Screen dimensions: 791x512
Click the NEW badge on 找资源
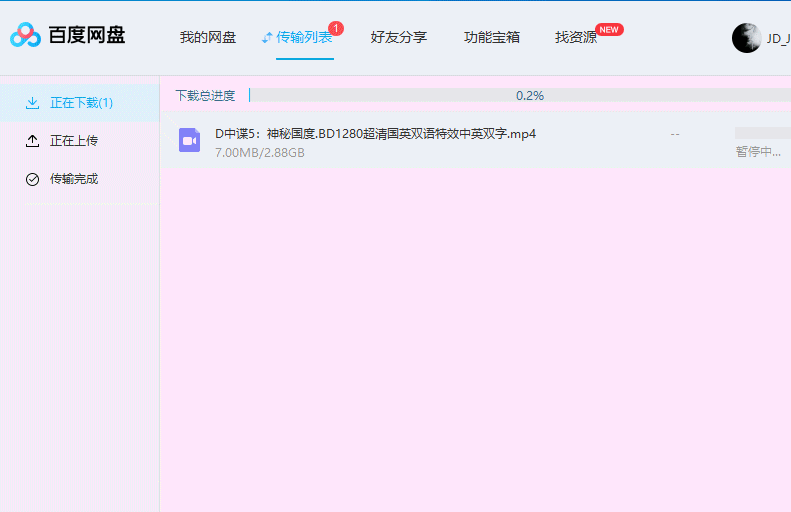(609, 29)
